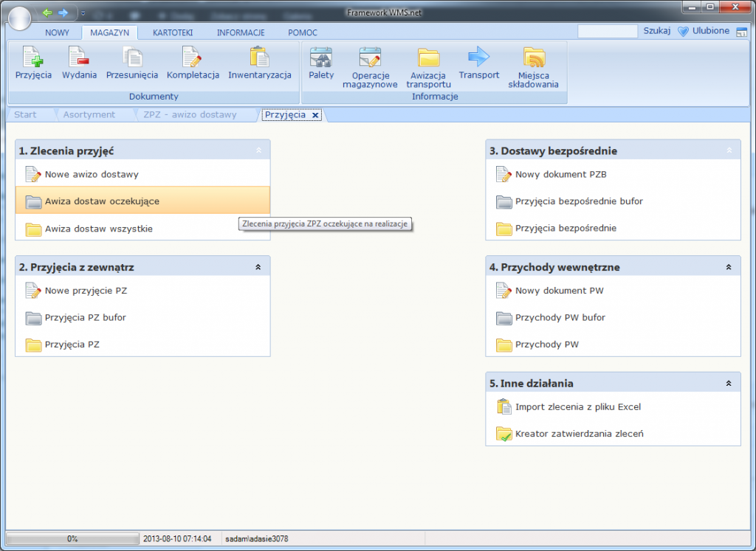Close the Przyjęcia tab
The height and width of the screenshot is (551, 756).
315,115
